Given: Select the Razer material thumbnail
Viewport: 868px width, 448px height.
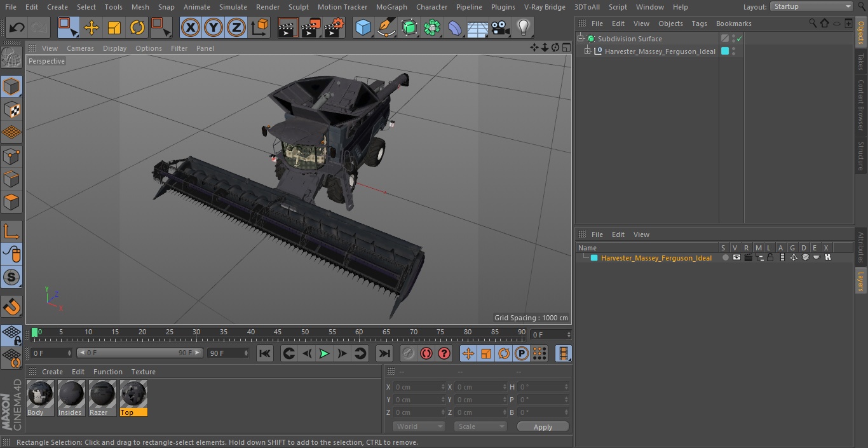Looking at the screenshot, I should click(x=102, y=398).
